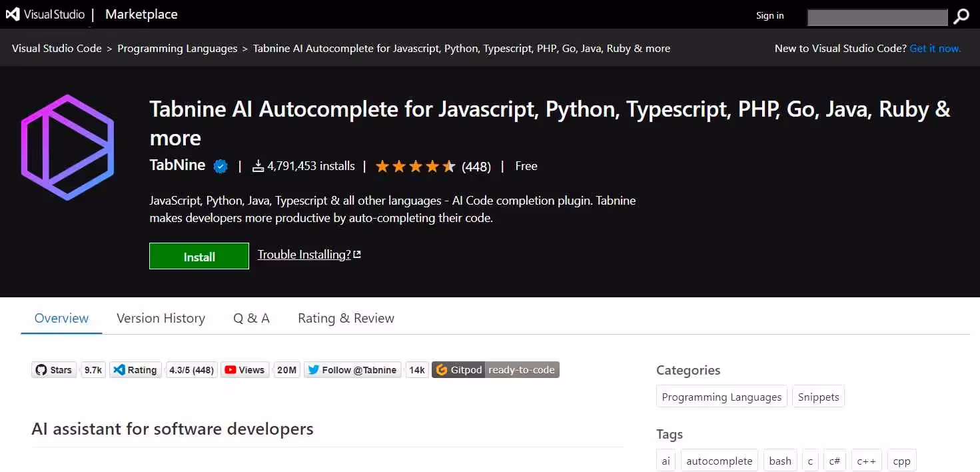Click the Tabnine hexagon logo
The image size is (980, 472).
[67, 147]
